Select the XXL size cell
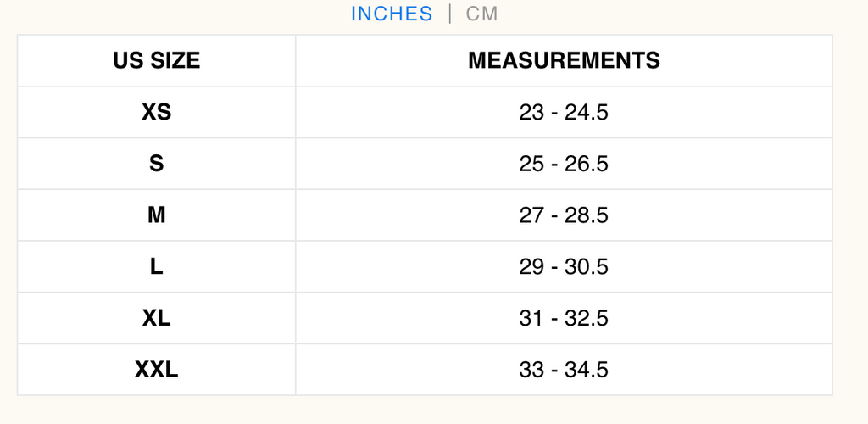Viewport: 868px width, 424px height. pyautogui.click(x=156, y=369)
